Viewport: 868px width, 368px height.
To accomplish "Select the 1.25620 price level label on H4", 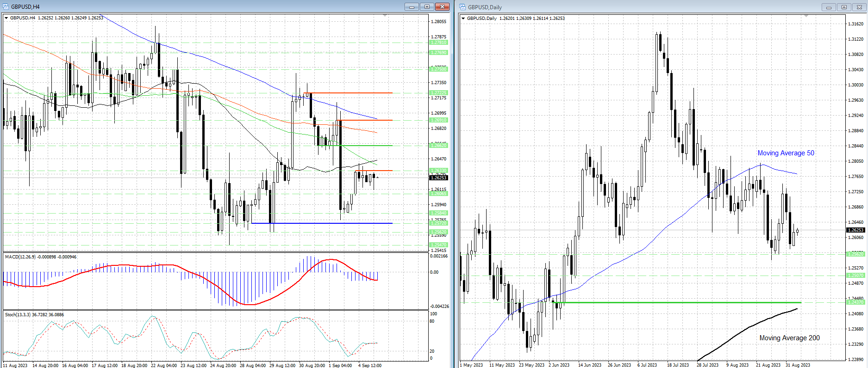I will tap(438, 232).
